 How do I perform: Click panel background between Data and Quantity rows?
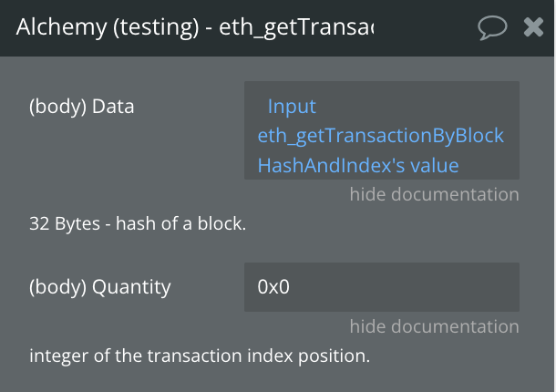276,248
